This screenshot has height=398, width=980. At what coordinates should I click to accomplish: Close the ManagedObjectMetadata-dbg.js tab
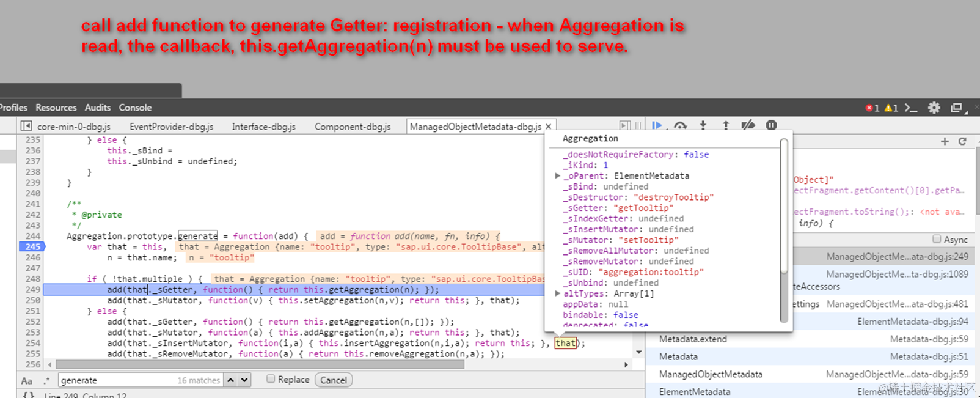point(549,127)
